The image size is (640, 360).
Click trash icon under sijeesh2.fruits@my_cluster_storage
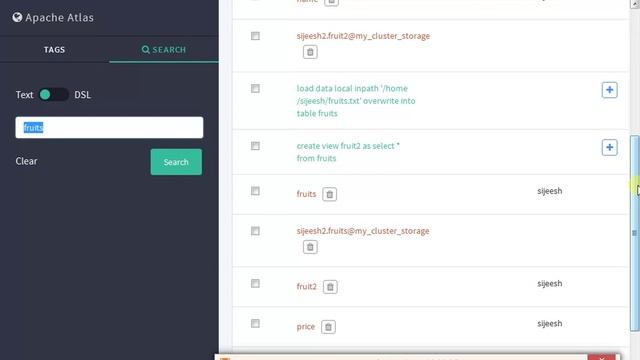[310, 247]
